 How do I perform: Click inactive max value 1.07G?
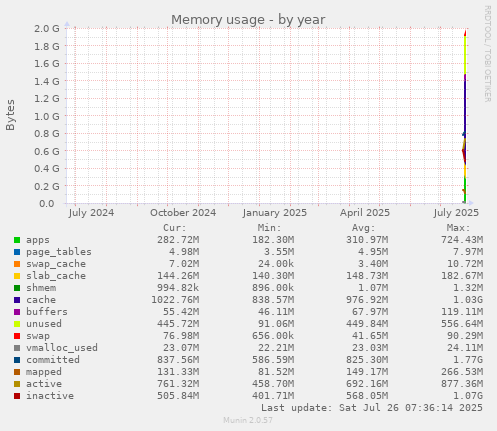pos(468,396)
